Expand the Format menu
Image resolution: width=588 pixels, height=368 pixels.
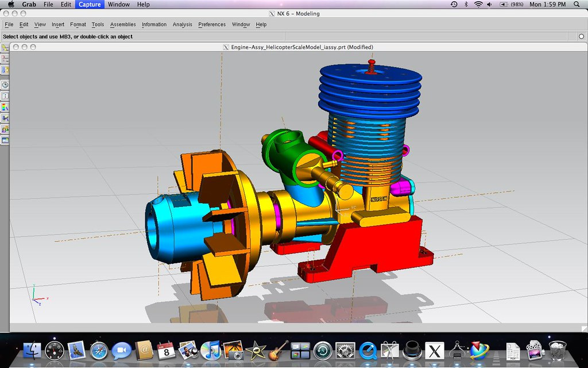(78, 25)
